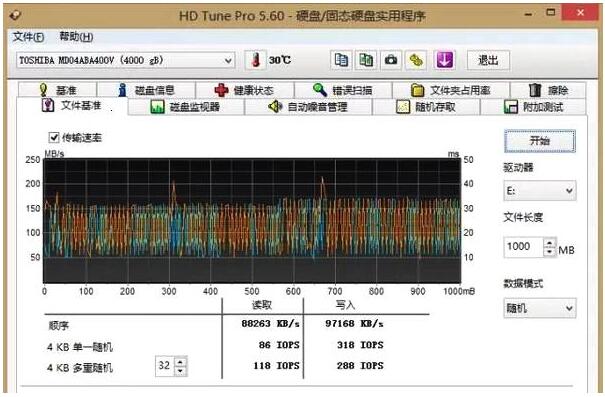The height and width of the screenshot is (397, 605).
Task: Open the 帮助(H) menu
Action: pyautogui.click(x=76, y=37)
